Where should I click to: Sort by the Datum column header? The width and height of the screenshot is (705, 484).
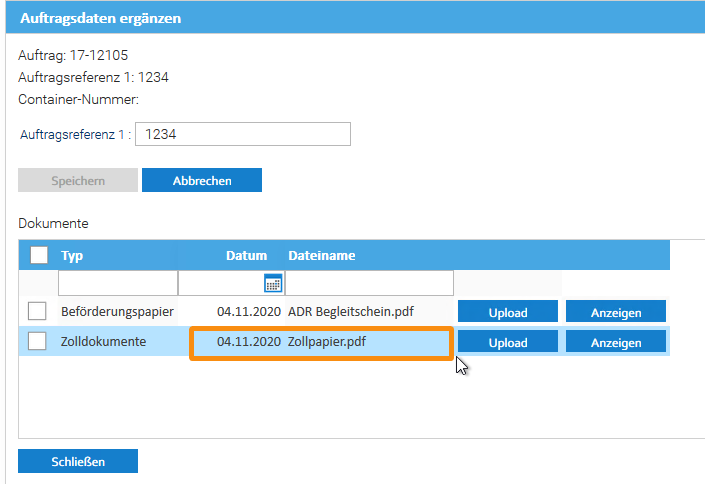coord(246,255)
